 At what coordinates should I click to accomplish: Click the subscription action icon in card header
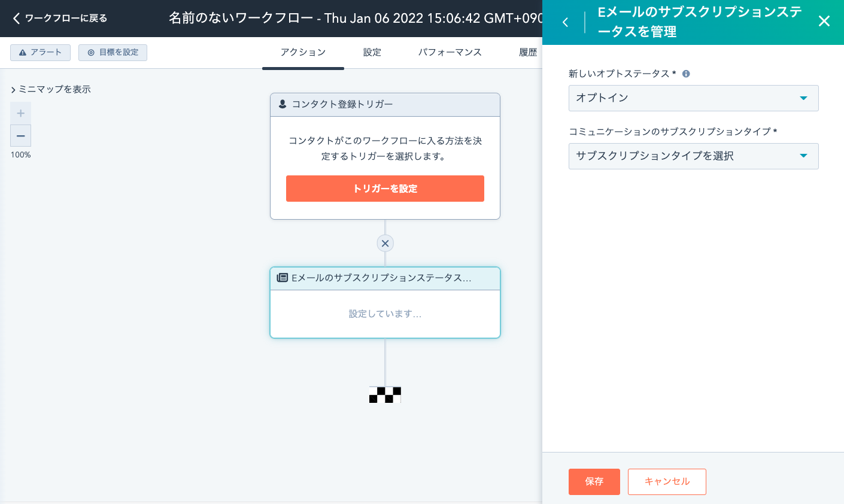282,278
